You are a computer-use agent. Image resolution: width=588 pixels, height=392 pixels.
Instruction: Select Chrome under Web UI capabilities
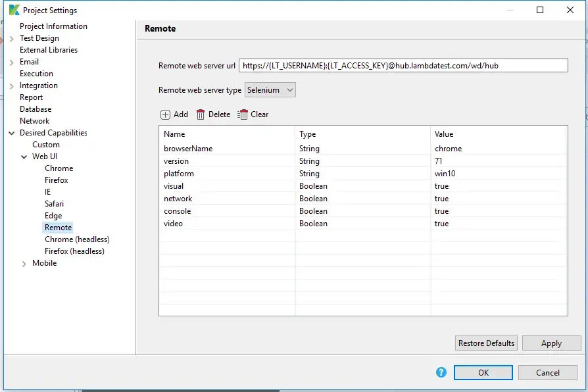click(x=59, y=168)
